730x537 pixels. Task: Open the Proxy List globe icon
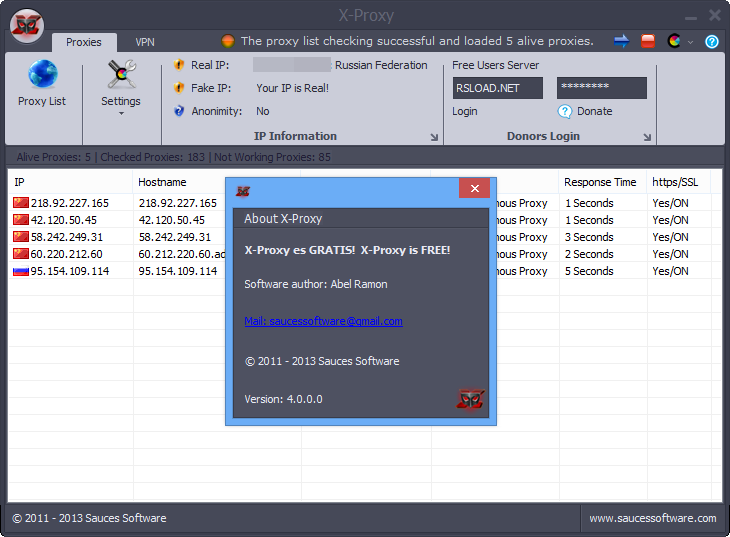click(42, 74)
